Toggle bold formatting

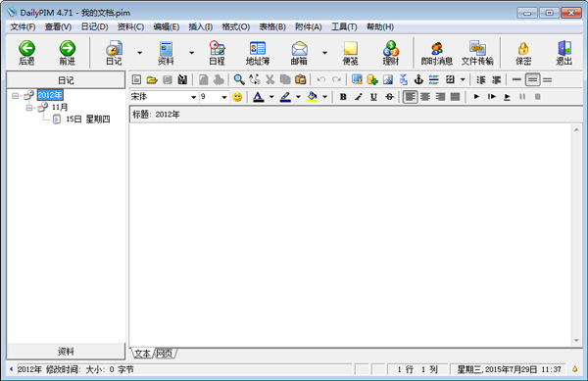click(x=343, y=97)
